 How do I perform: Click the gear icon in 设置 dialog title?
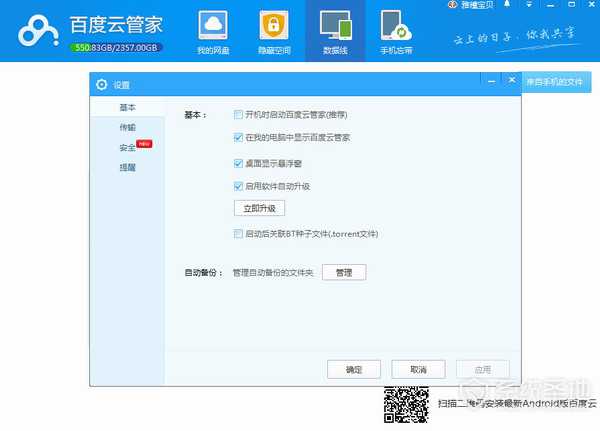click(101, 84)
